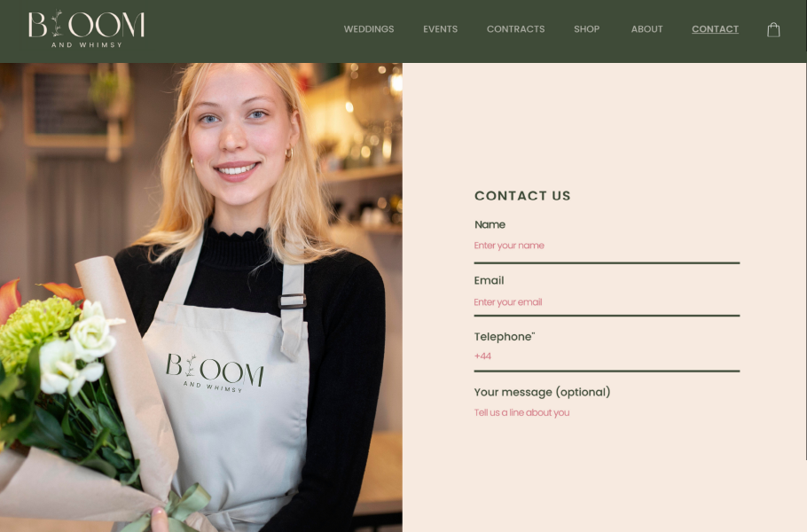Select Shop in the navigation bar

click(587, 29)
